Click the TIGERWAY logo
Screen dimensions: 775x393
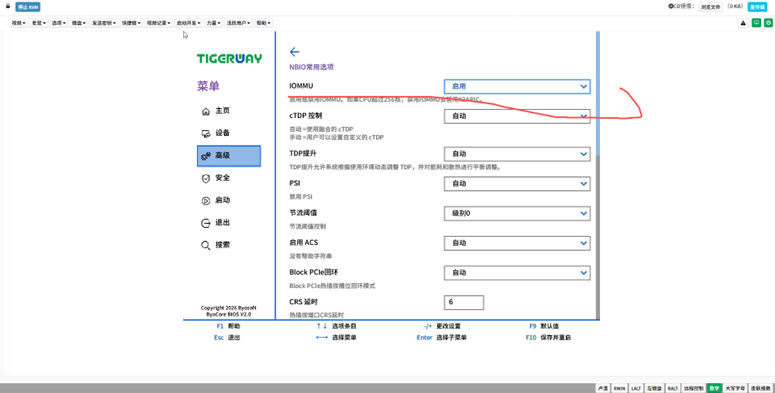coord(229,59)
